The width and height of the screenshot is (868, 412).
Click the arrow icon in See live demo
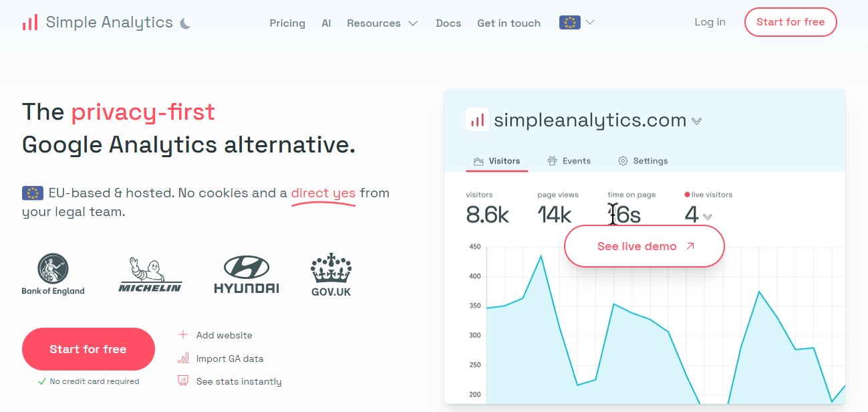point(690,246)
